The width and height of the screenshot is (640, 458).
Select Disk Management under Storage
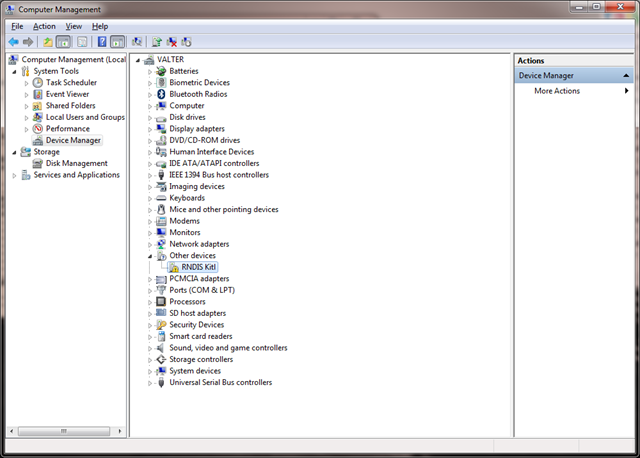point(76,163)
